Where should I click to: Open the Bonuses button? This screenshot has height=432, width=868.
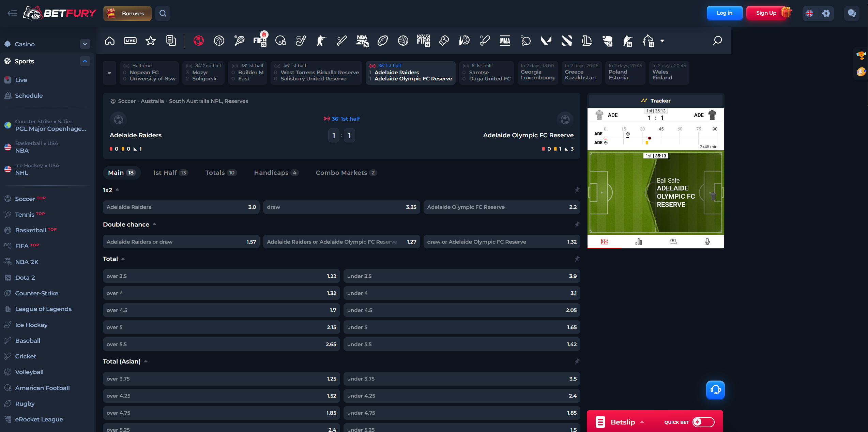127,13
